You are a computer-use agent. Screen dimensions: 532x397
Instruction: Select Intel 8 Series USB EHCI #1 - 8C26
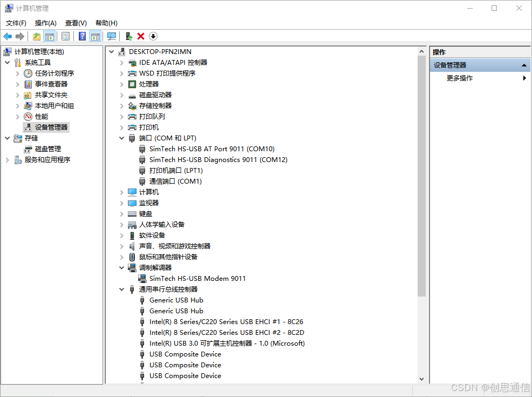tap(226, 322)
